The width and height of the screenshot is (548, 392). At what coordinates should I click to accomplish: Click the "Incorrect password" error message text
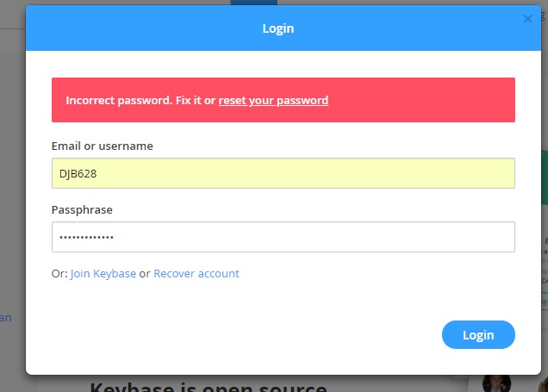pos(196,101)
